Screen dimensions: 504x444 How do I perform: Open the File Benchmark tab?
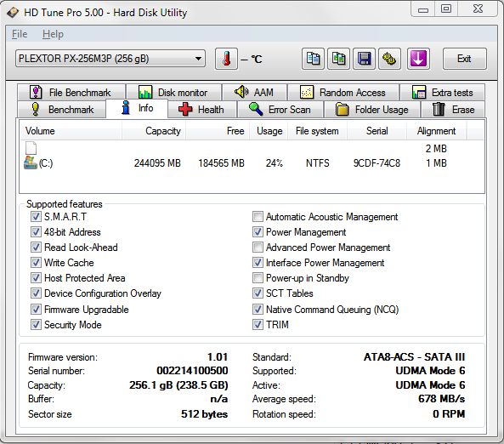click(71, 93)
